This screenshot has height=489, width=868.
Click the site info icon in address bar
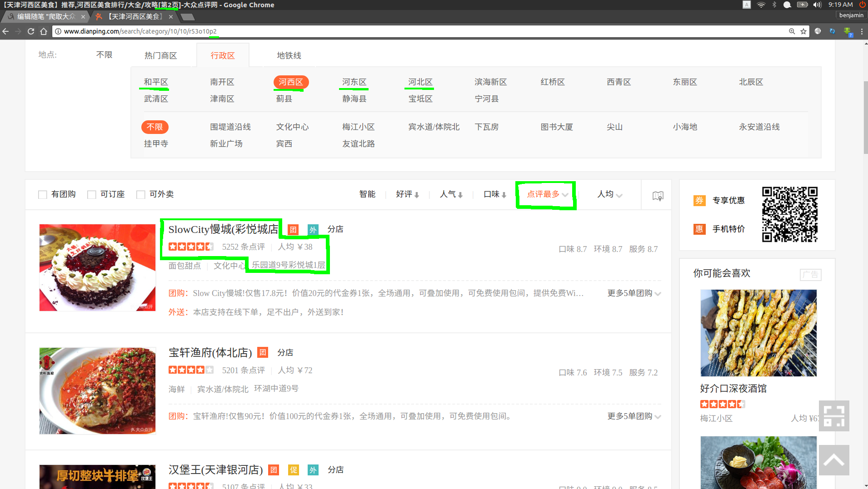point(58,31)
